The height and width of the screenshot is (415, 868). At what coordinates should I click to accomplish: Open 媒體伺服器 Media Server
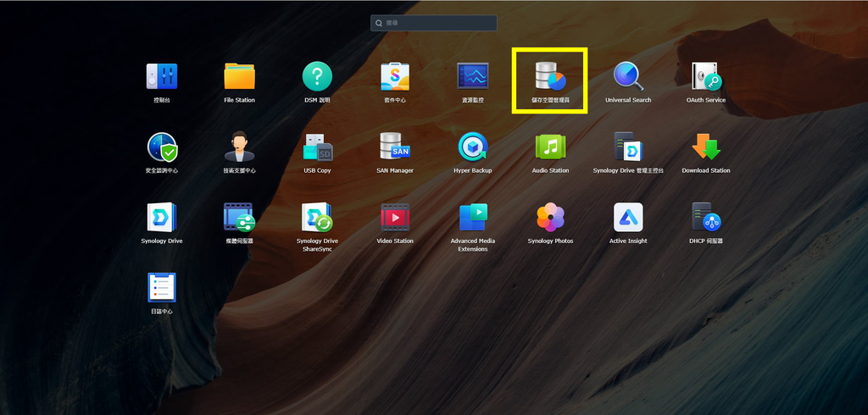coord(240,217)
